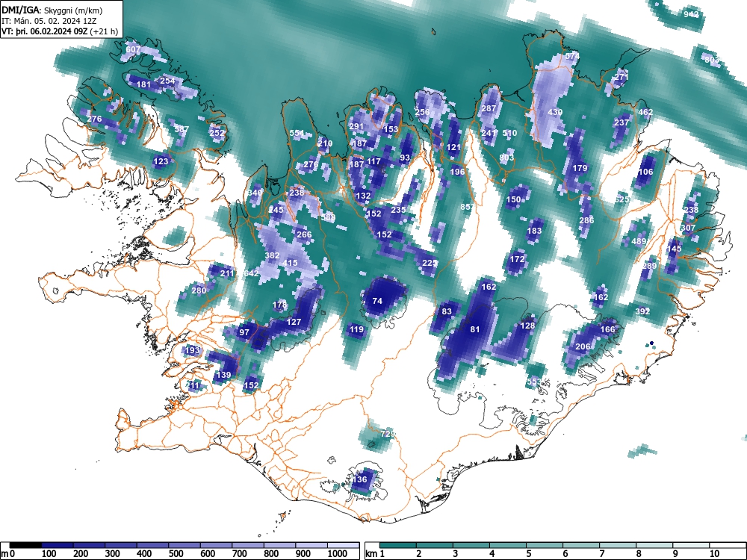The width and height of the screenshot is (747, 560).
Task: Click the dark teal legend swatch between km 1 and 2
Action: coord(398,545)
